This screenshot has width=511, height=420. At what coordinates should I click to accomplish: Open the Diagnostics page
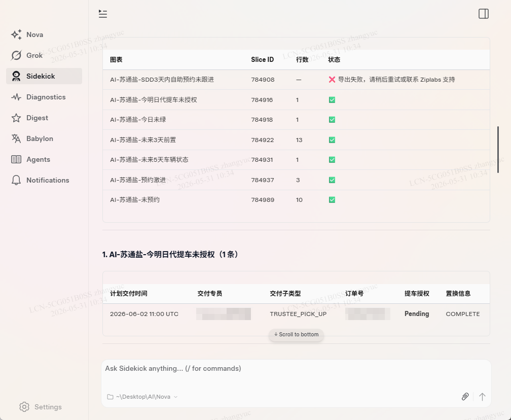pos(44,97)
